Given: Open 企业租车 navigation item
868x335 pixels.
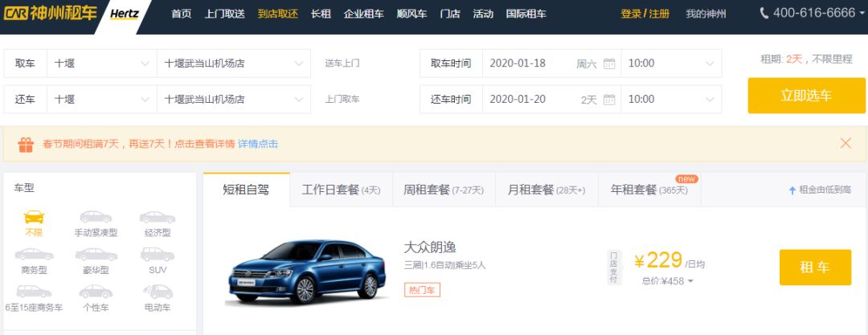Looking at the screenshot, I should point(364,14).
